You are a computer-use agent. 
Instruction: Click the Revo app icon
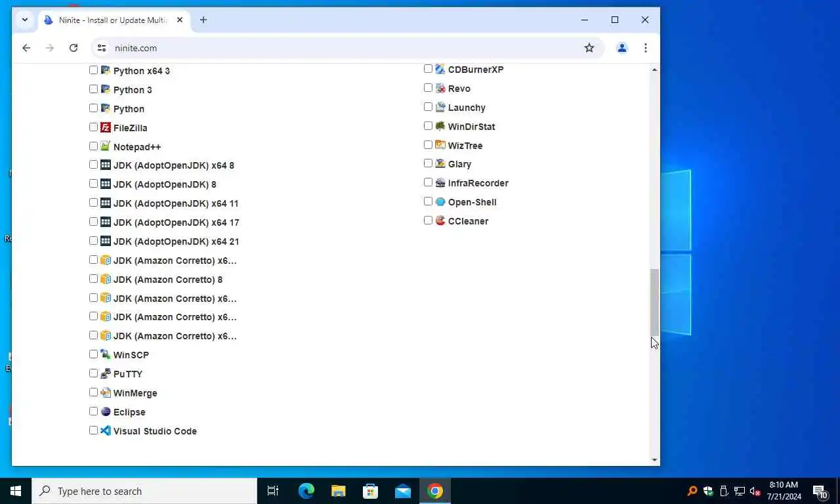(x=440, y=88)
